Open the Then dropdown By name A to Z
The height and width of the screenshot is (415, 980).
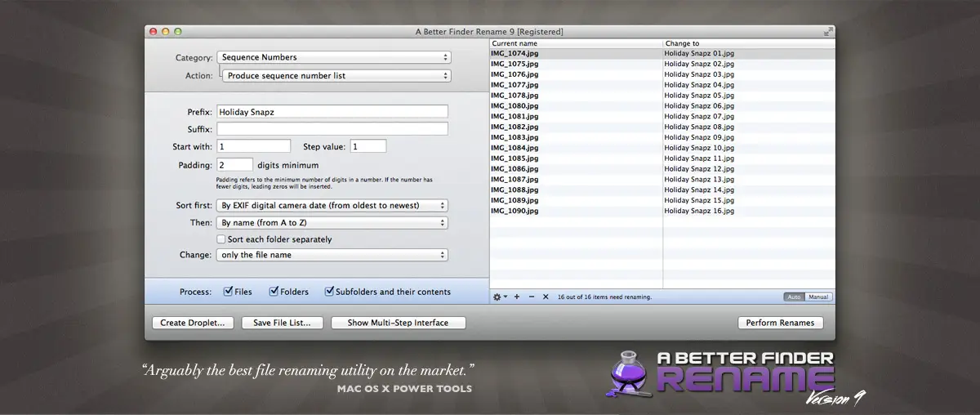(332, 222)
